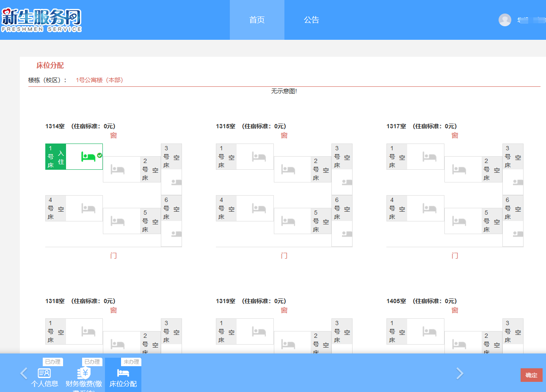Click the green occupied bed 1 in room 1314
This screenshot has height=392, width=546.
88,157
